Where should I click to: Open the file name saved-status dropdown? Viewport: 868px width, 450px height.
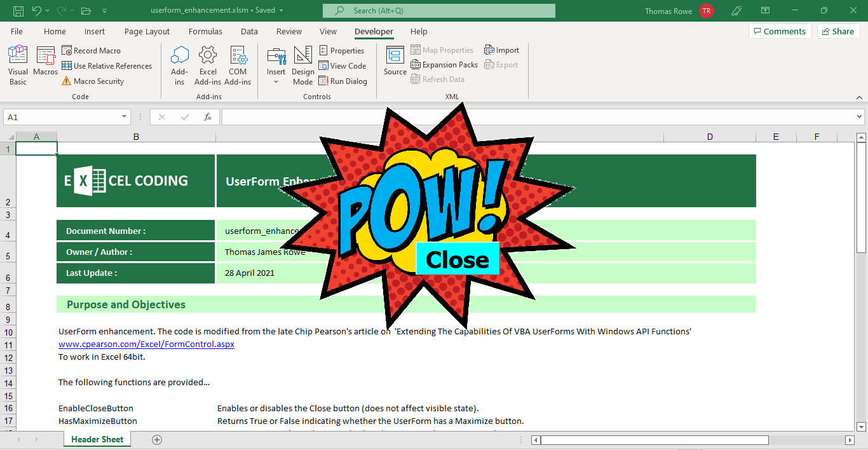click(x=281, y=11)
